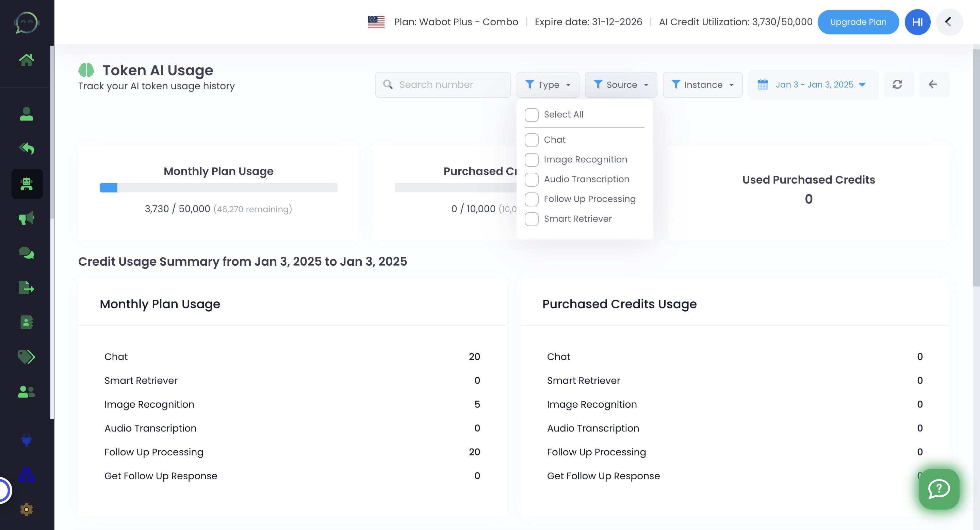Select Audio Transcription in the type list
Image resolution: width=980 pixels, height=530 pixels.
click(x=531, y=179)
